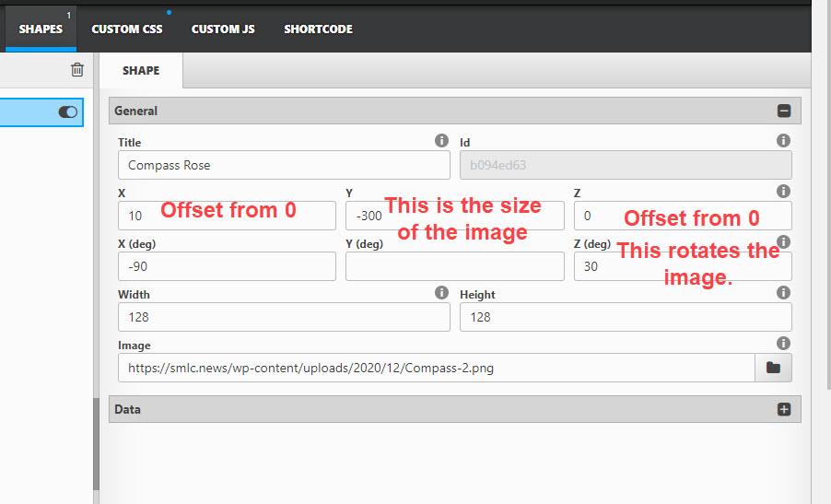Click info icon beside Z (deg) field
831x504 pixels.
(x=783, y=241)
